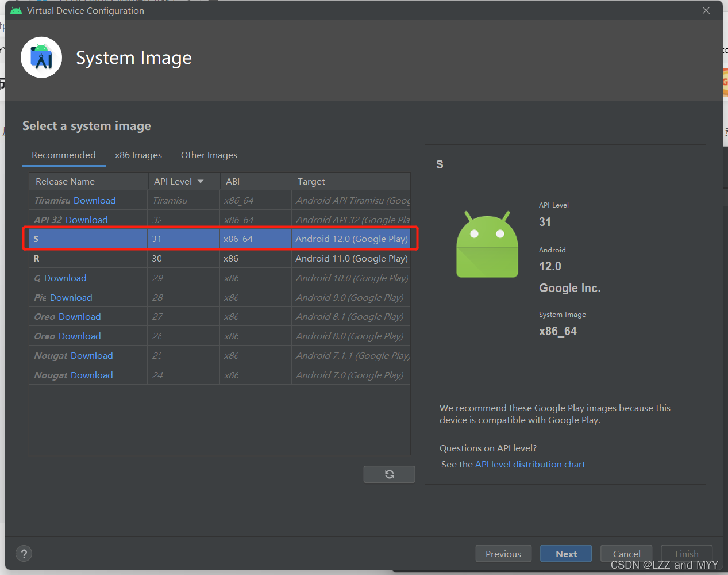Image resolution: width=728 pixels, height=575 pixels.
Task: Open help via the question mark icon
Action: [24, 554]
